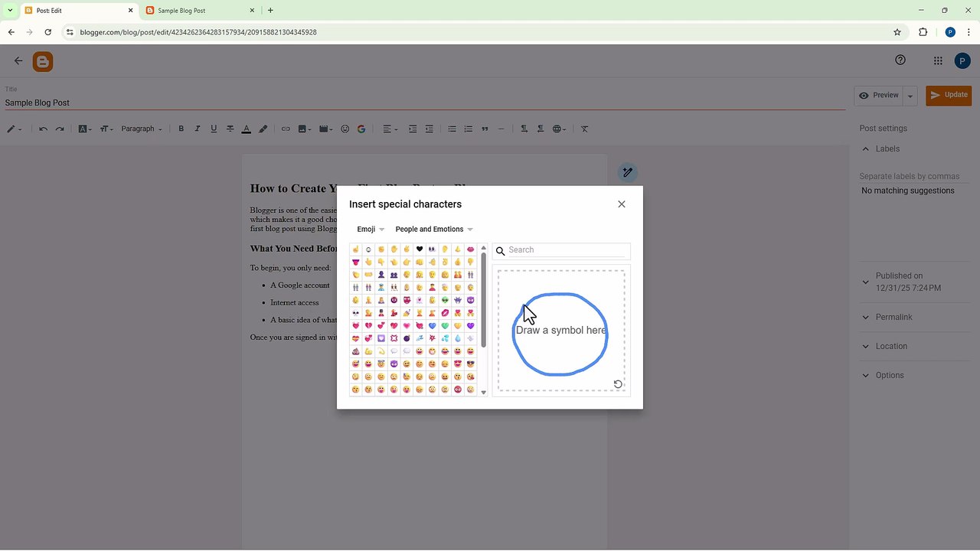Viewport: 980px width, 551px height.
Task: Click the editor Undo icon
Action: 43,129
